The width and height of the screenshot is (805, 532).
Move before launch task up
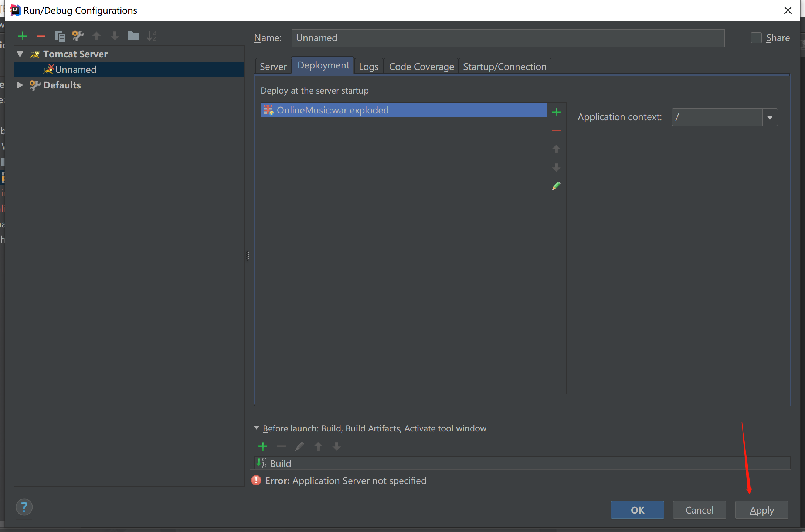(318, 446)
